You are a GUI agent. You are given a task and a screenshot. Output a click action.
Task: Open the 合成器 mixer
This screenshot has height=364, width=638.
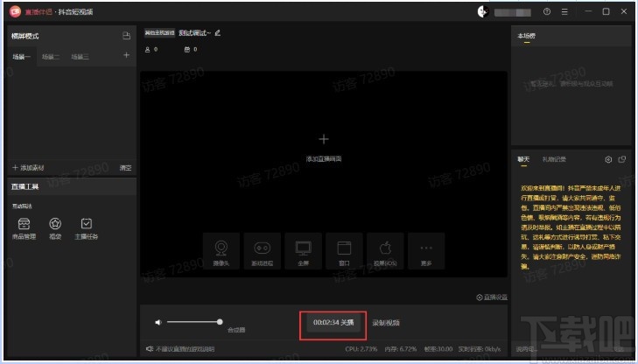tap(236, 330)
